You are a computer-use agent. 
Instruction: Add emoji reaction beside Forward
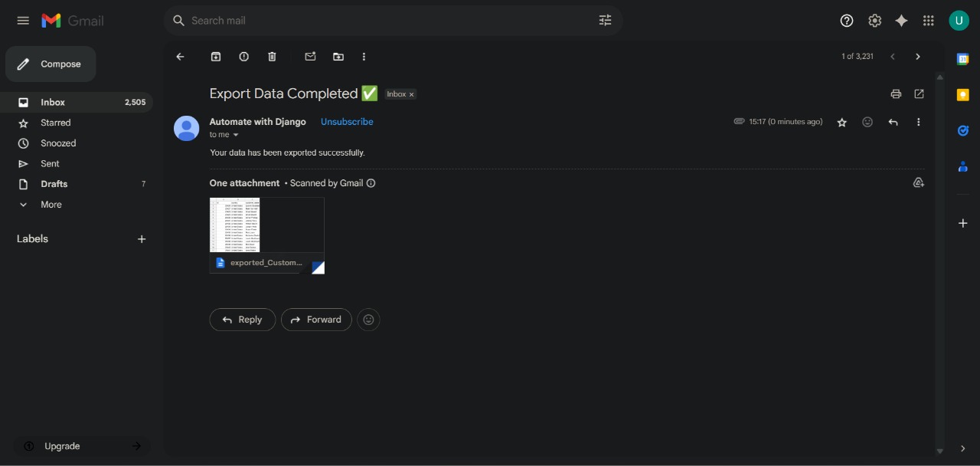368,320
